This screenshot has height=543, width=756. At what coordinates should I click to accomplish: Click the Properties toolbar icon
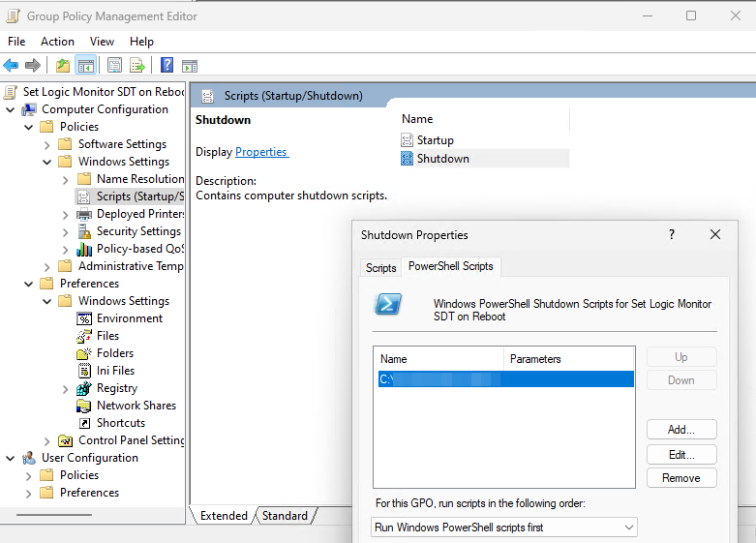[115, 66]
